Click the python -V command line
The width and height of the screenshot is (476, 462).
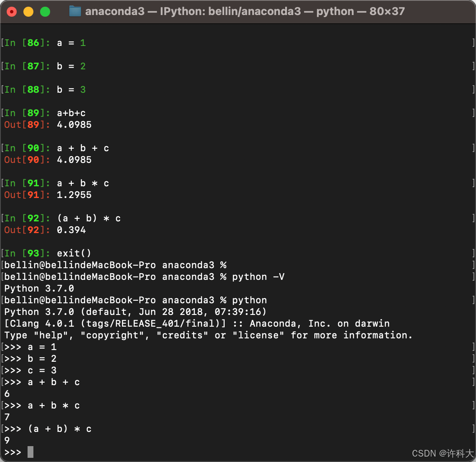(x=144, y=277)
